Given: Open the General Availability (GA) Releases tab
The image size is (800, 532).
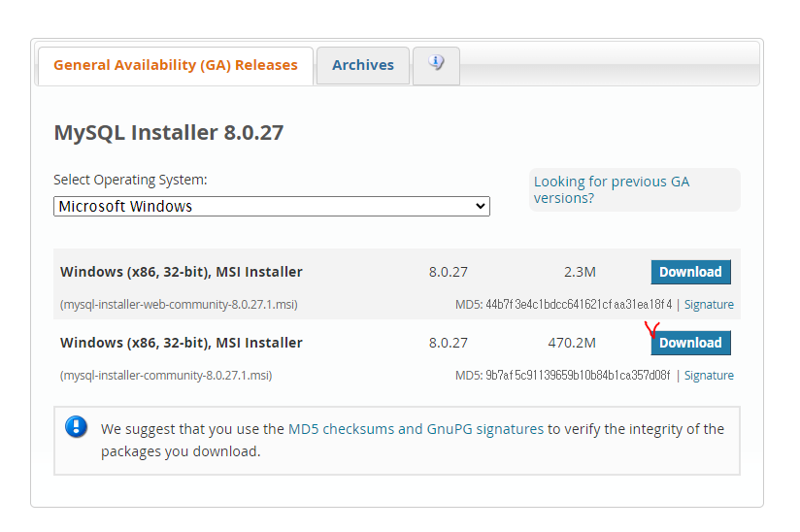Looking at the screenshot, I should tap(176, 66).
